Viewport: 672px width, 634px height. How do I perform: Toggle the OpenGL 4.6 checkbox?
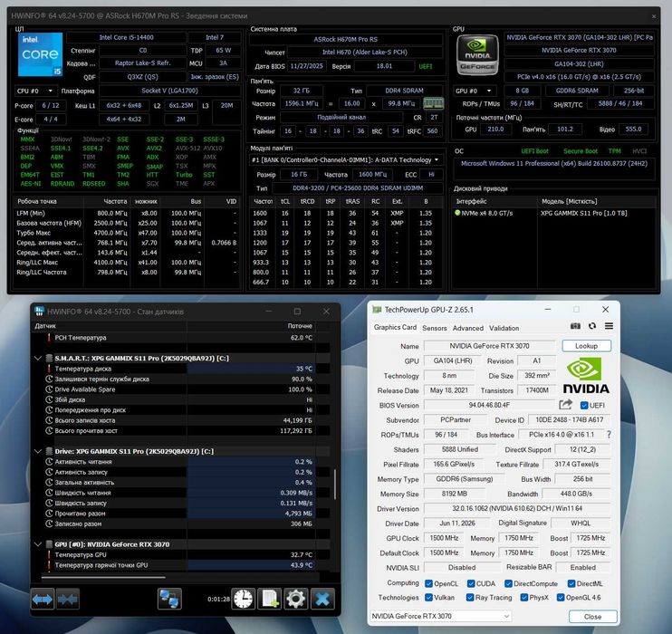[x=561, y=597]
